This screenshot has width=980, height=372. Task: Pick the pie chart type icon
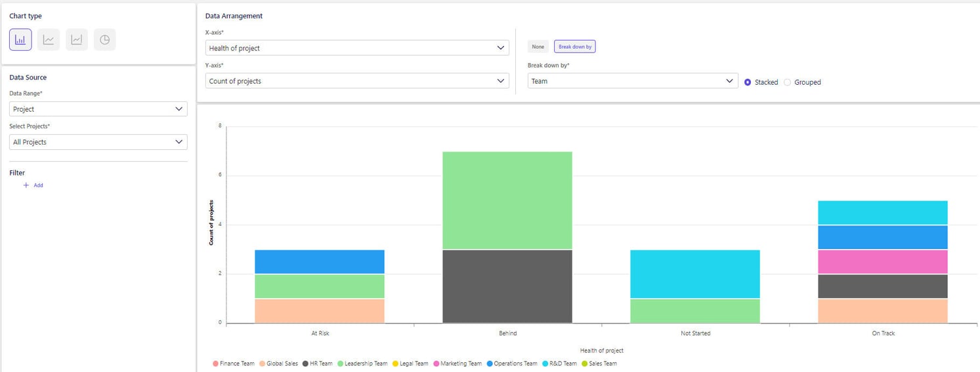point(105,39)
